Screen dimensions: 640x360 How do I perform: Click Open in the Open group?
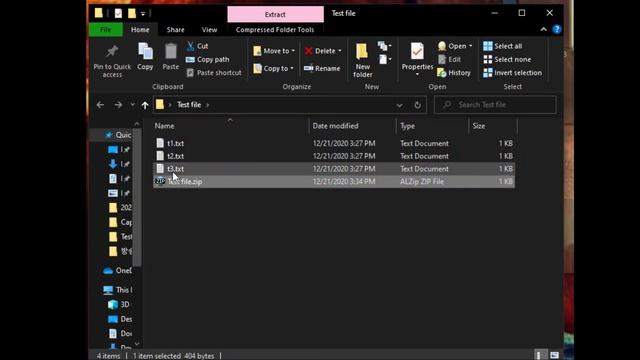pos(452,46)
